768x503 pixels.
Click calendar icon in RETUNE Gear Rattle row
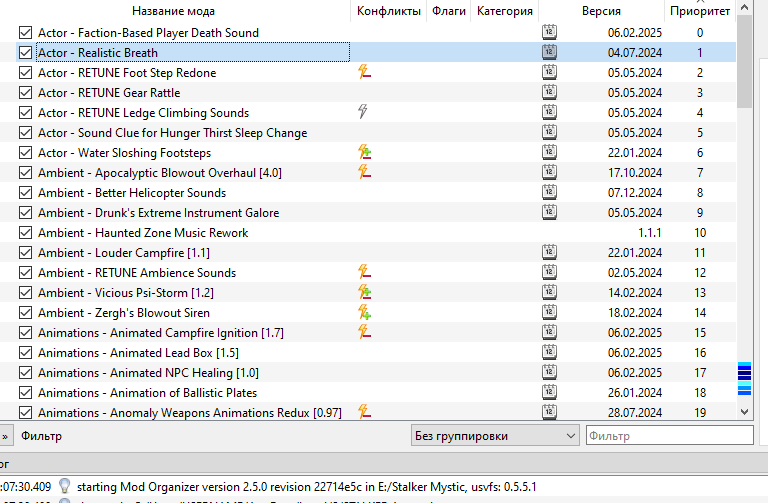click(549, 92)
